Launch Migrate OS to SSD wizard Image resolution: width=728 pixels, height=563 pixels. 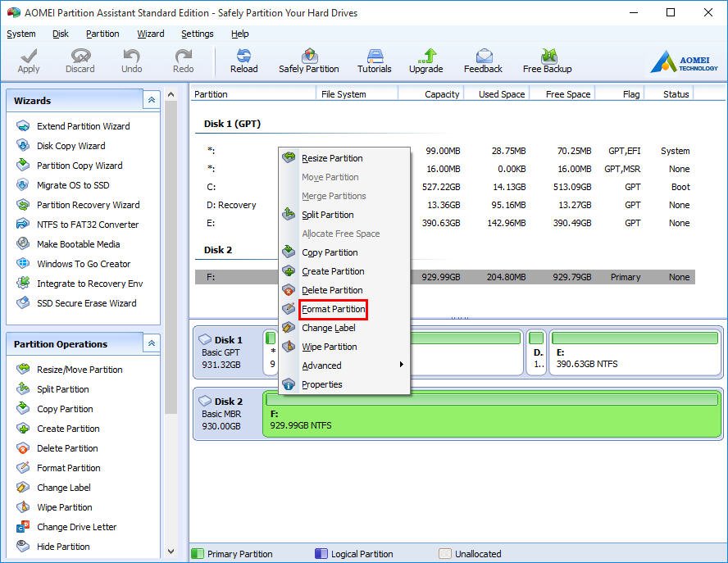(x=62, y=185)
